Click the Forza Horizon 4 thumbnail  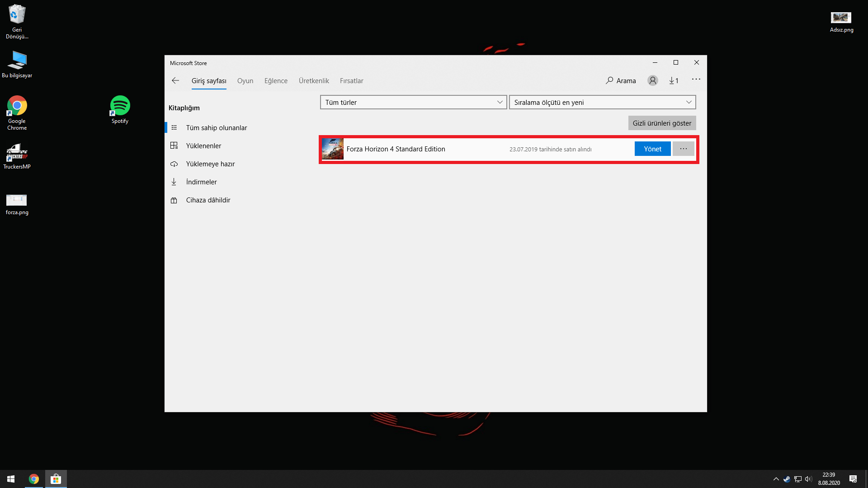click(333, 149)
